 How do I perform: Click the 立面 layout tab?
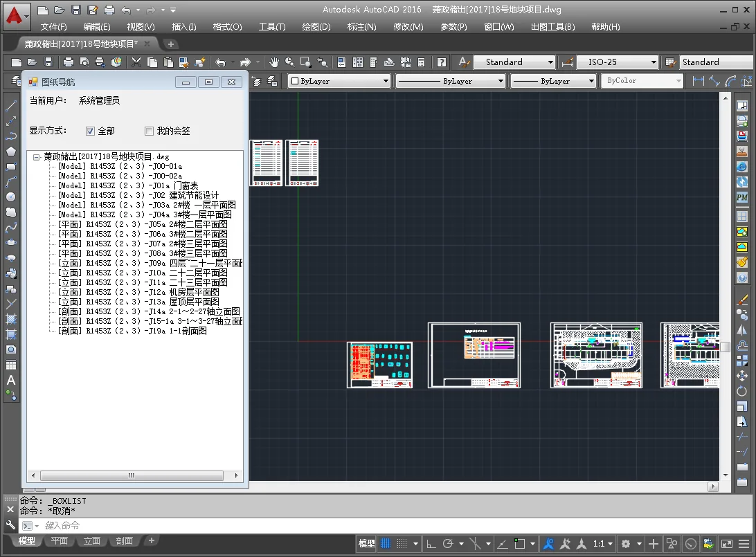coord(91,540)
